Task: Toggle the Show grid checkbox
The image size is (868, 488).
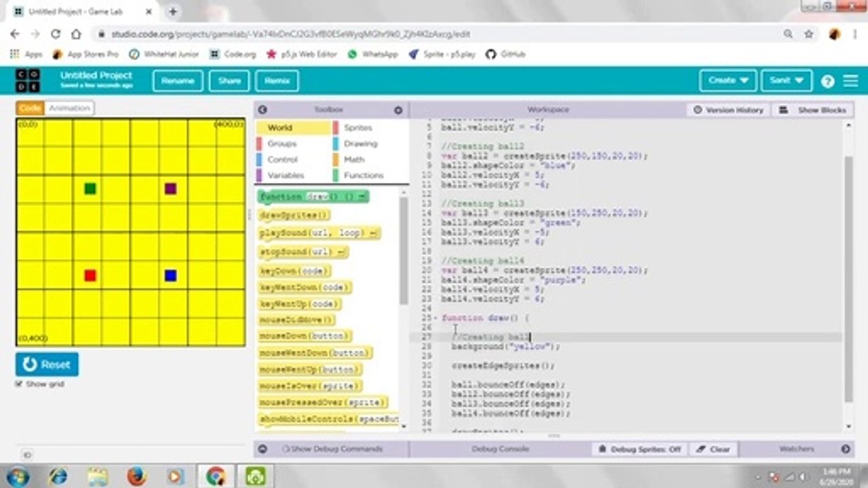Action: click(19, 384)
